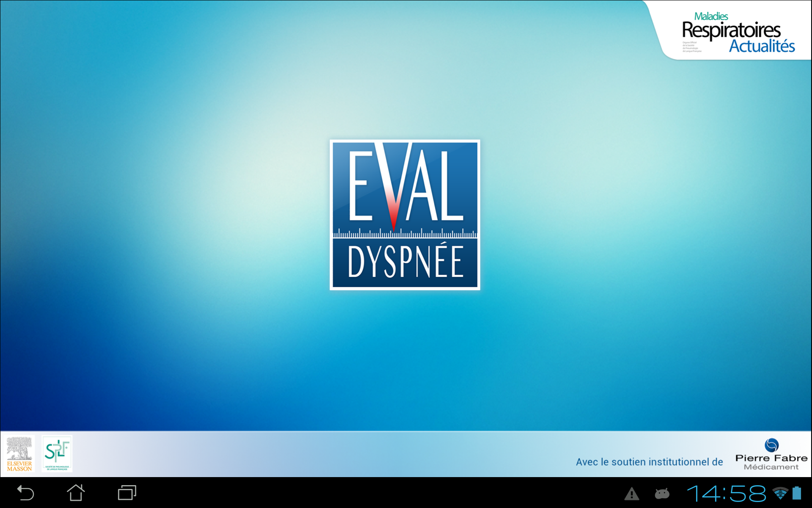Tap the blue swirl above Pierre Fabre
The height and width of the screenshot is (508, 812).
(771, 445)
